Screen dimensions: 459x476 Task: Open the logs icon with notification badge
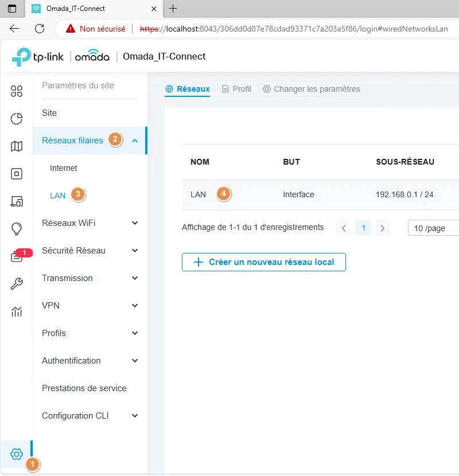pyautogui.click(x=17, y=256)
